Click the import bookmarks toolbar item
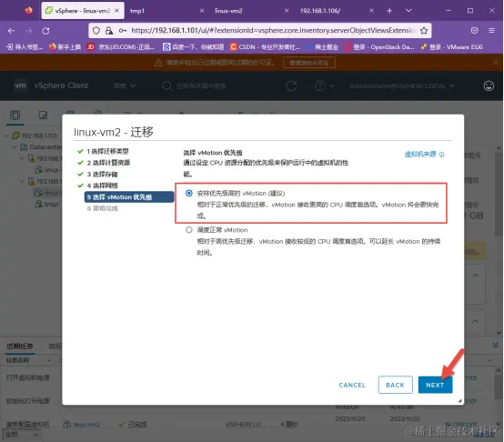 pyautogui.click(x=25, y=47)
